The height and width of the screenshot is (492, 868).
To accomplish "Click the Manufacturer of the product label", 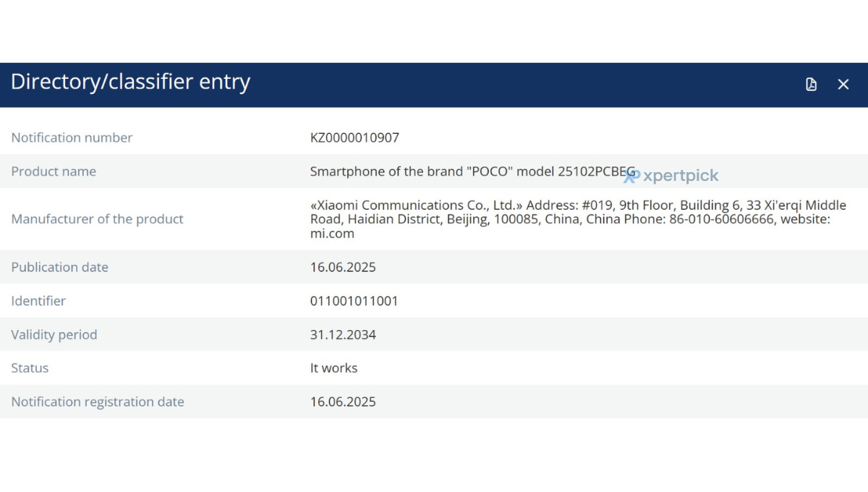I will 98,219.
